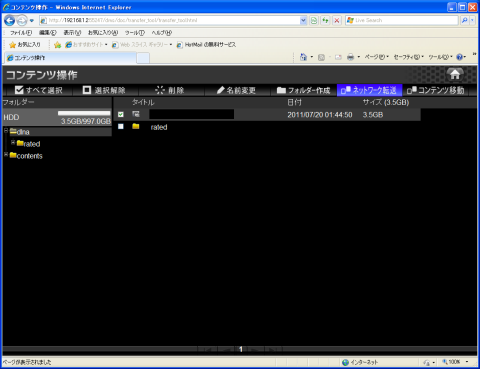Open the 表示(V) menu
The width and height of the screenshot is (480, 369).
click(72, 33)
